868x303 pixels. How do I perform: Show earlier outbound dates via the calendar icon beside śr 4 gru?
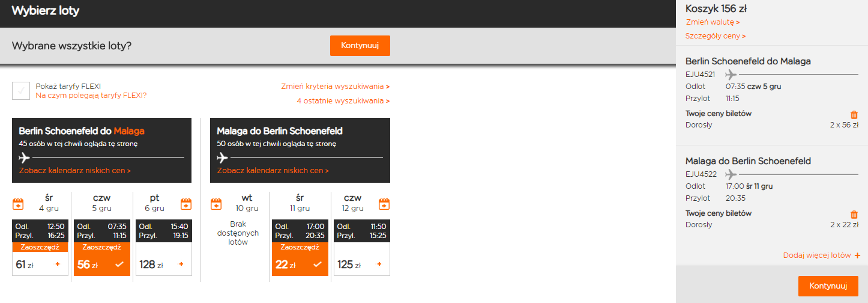tap(18, 203)
